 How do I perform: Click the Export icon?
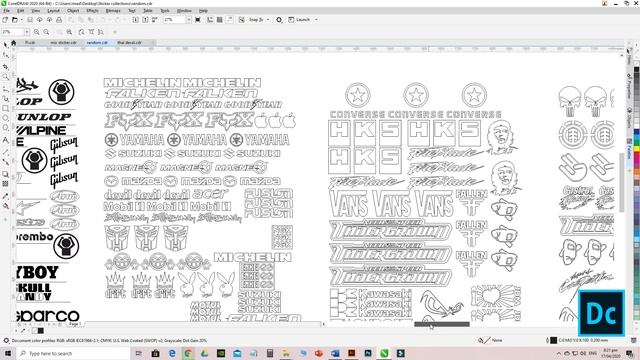(x=145, y=20)
